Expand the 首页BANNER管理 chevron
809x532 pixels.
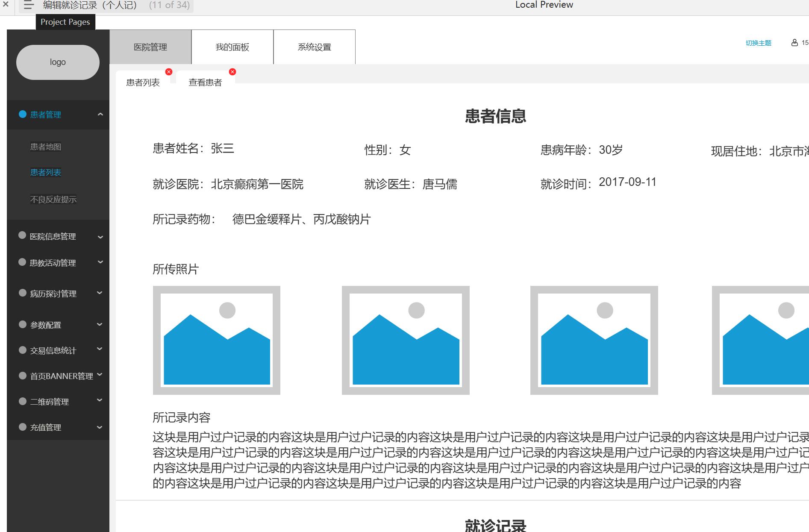100,374
